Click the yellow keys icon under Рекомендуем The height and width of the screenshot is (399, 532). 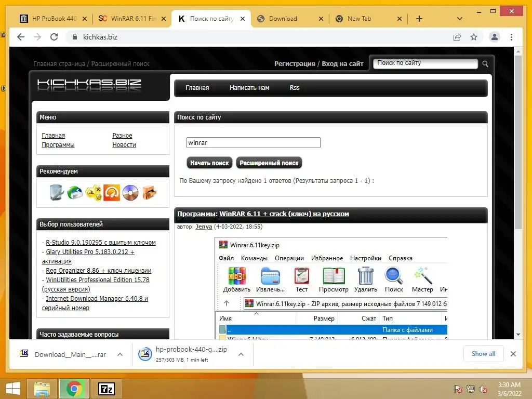[94, 193]
